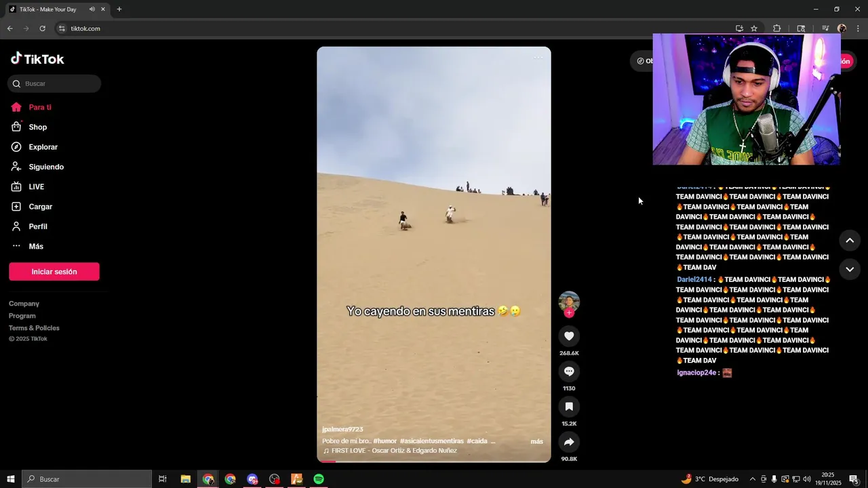
Task: Open the clock showing 20:25
Action: coord(828,479)
